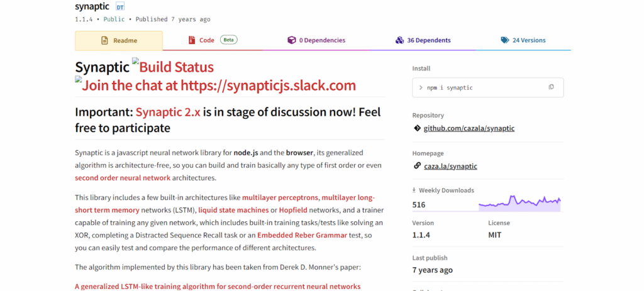644x291 pixels.
Task: Visit the caza.la/synaptic homepage link
Action: [x=450, y=166]
